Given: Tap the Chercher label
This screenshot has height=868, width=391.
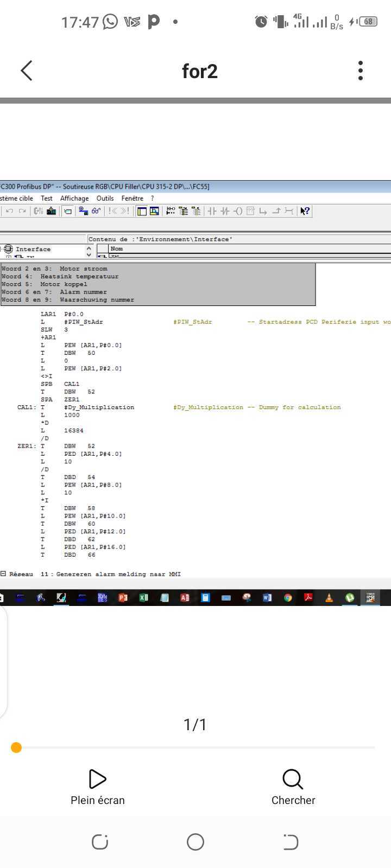Looking at the screenshot, I should pyautogui.click(x=293, y=800).
